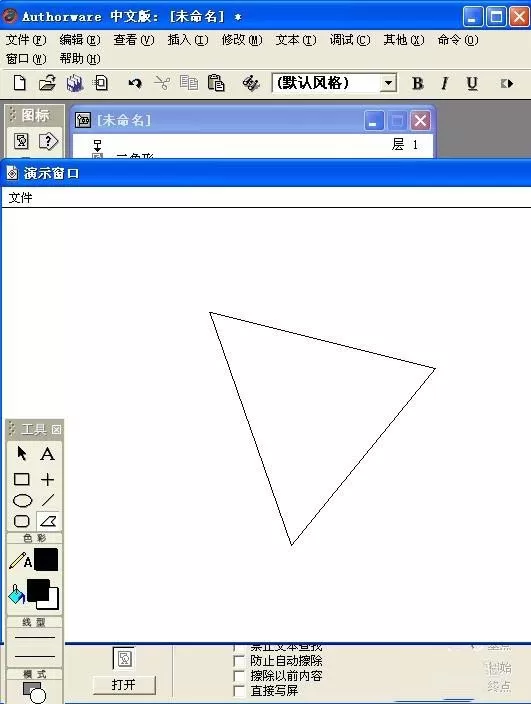The height and width of the screenshot is (704, 531).
Task: Choose the upper line style
Action: (x=35, y=637)
